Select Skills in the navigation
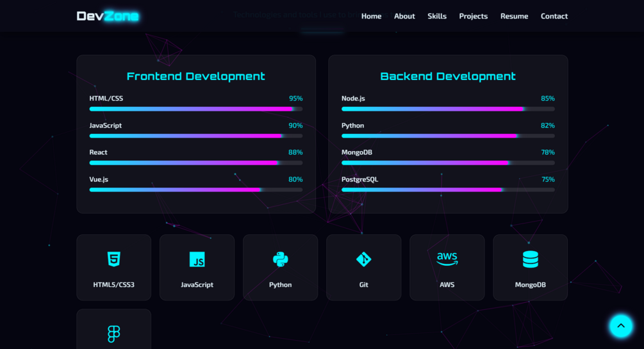 coord(437,16)
